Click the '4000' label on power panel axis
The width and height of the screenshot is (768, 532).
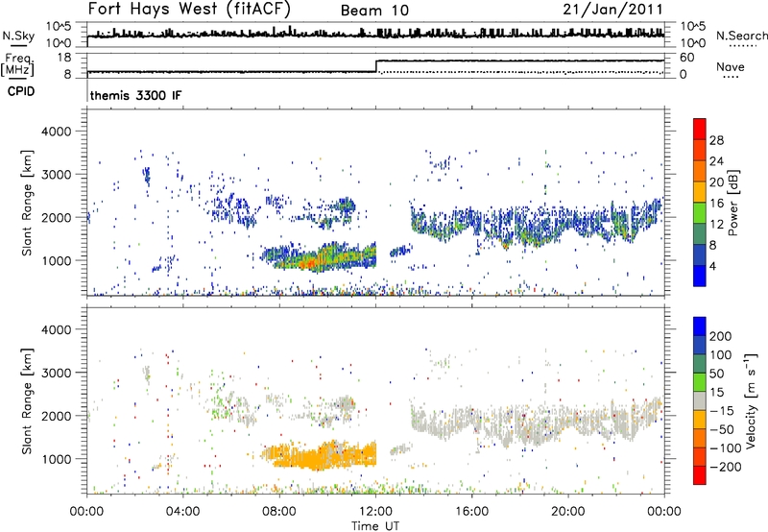(57, 132)
